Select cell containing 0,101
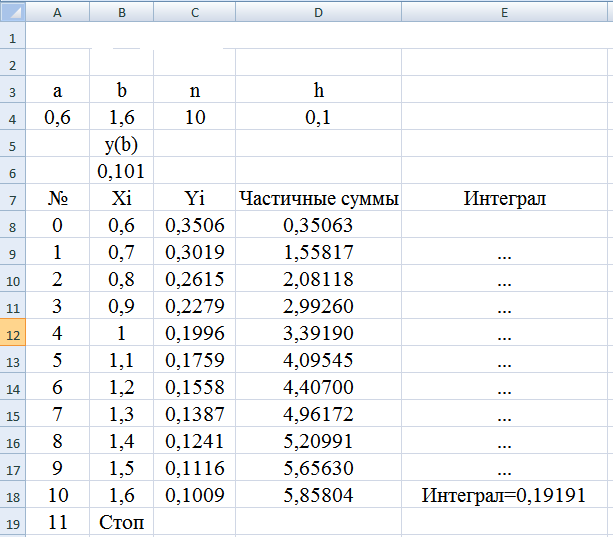613x537 pixels. coord(122,170)
